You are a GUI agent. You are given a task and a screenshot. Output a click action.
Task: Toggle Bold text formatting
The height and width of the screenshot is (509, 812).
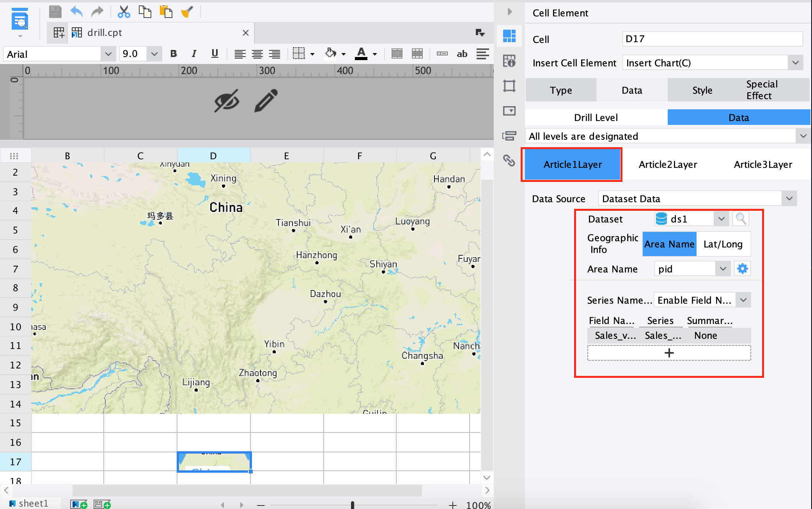(x=174, y=54)
